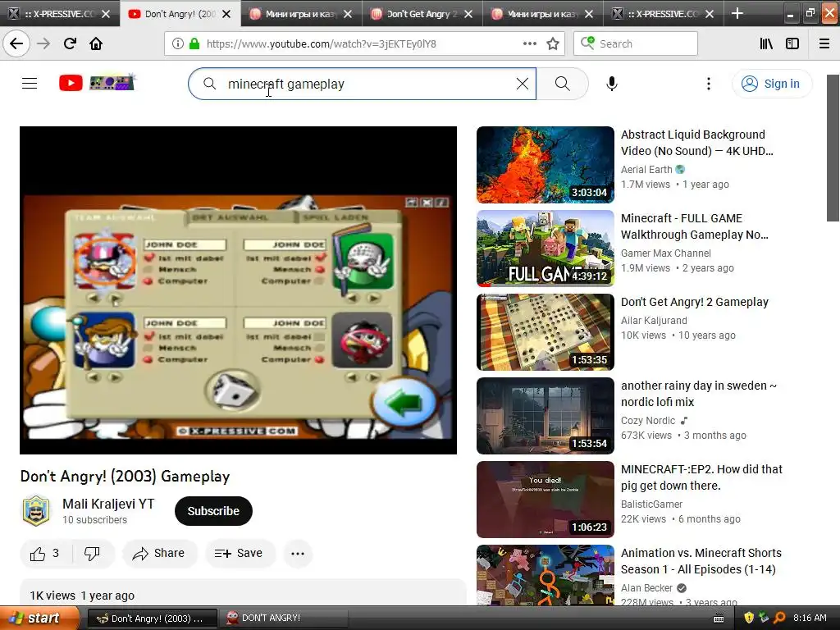
Task: Click the browser Forward arrow button
Action: [x=43, y=43]
